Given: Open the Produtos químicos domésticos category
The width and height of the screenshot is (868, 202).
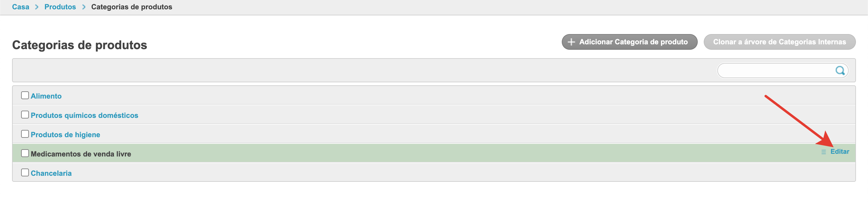Looking at the screenshot, I should tap(84, 115).
